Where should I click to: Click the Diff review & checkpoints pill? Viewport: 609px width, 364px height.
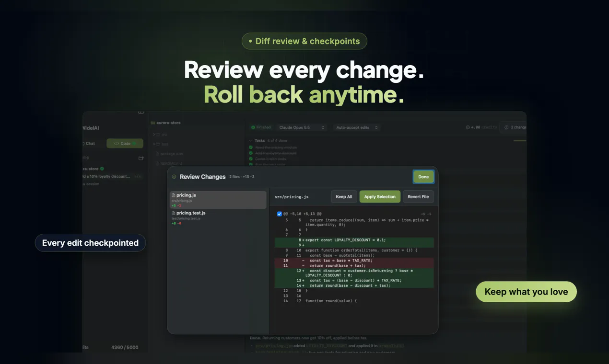tap(304, 41)
